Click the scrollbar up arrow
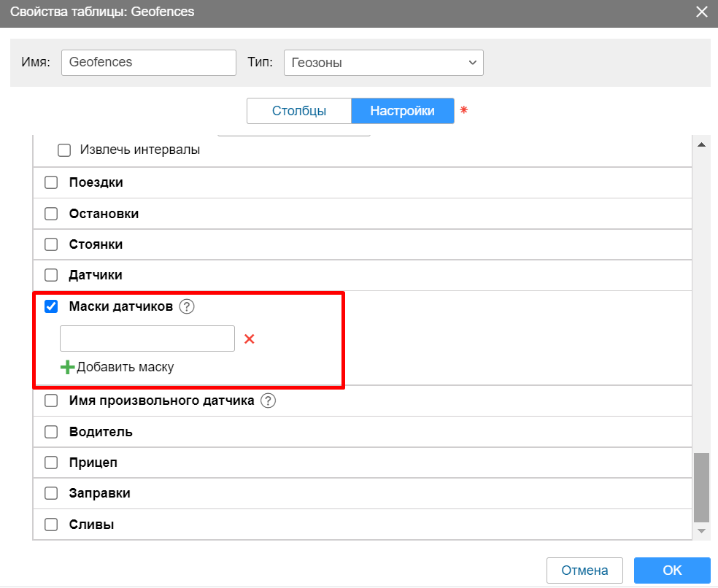718x588 pixels. pyautogui.click(x=701, y=145)
